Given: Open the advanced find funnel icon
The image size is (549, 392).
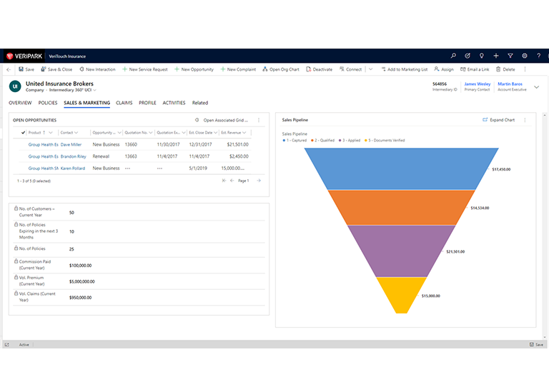Looking at the screenshot, I should [510, 56].
